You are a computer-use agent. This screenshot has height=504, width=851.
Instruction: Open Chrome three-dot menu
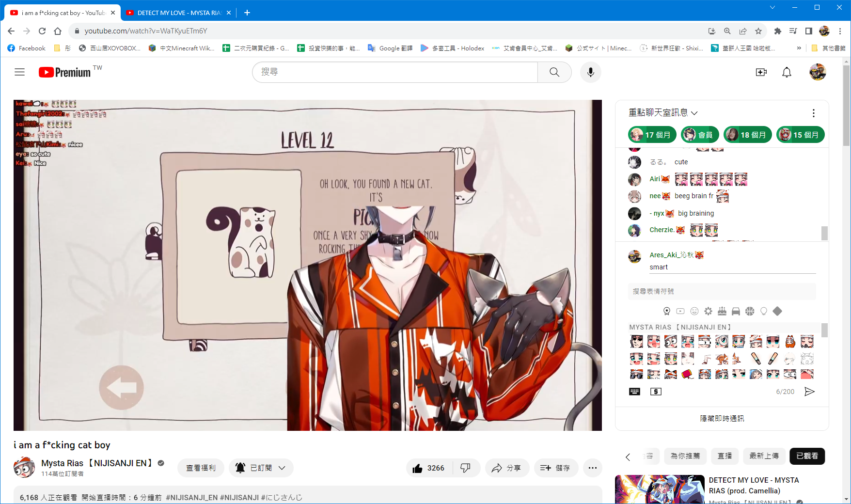click(x=840, y=31)
